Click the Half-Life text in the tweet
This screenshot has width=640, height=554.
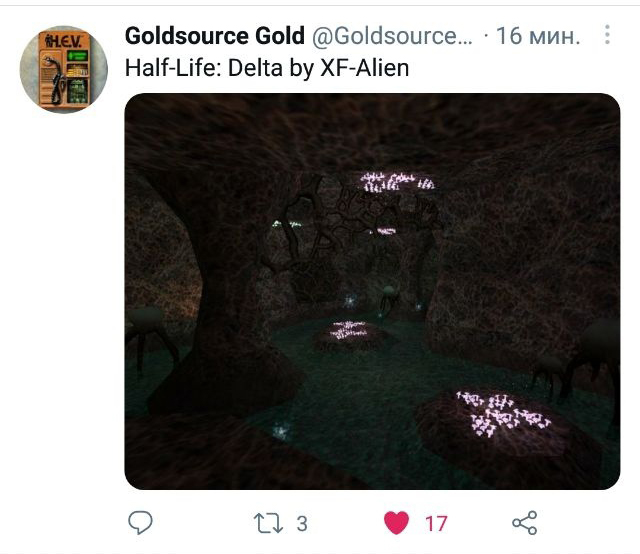[174, 68]
